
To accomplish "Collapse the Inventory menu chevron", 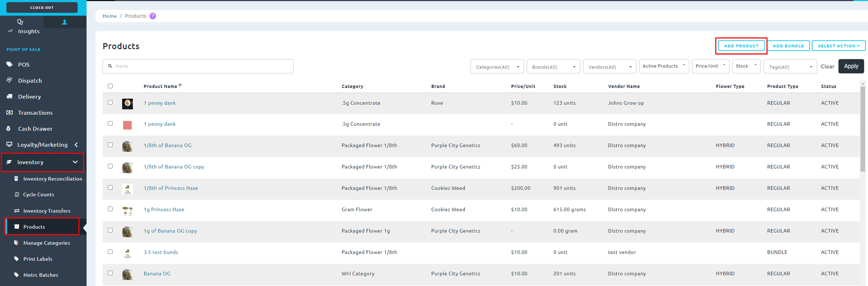I will click(75, 162).
